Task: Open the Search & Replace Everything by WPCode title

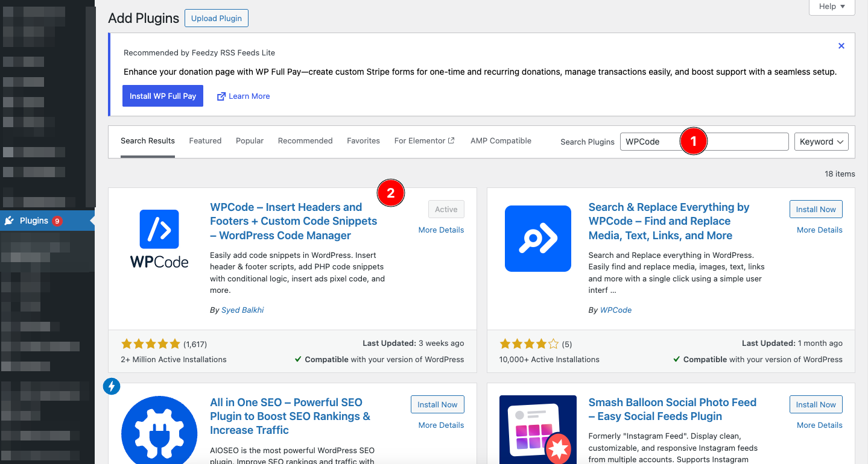Action: pos(669,221)
